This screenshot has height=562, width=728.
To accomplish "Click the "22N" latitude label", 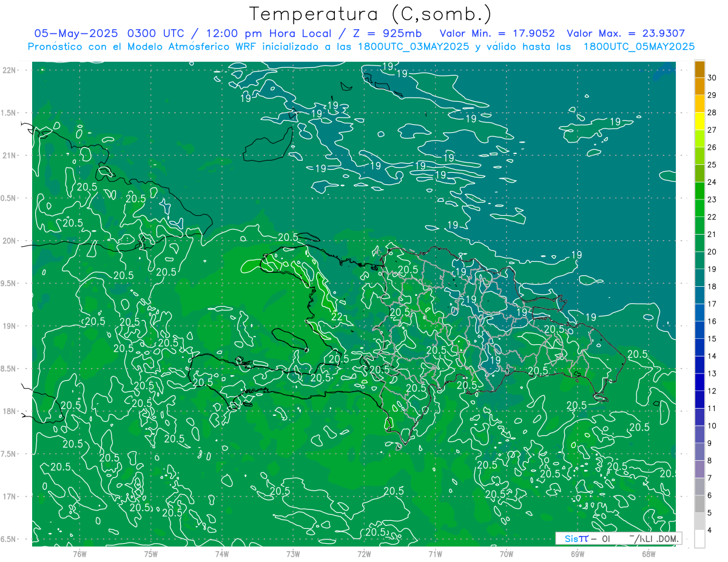I will pos(10,70).
